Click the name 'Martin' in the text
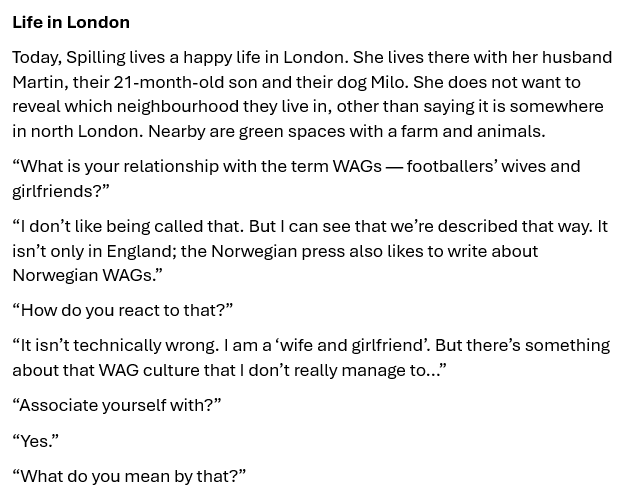The width and height of the screenshot is (622, 492). [38, 82]
